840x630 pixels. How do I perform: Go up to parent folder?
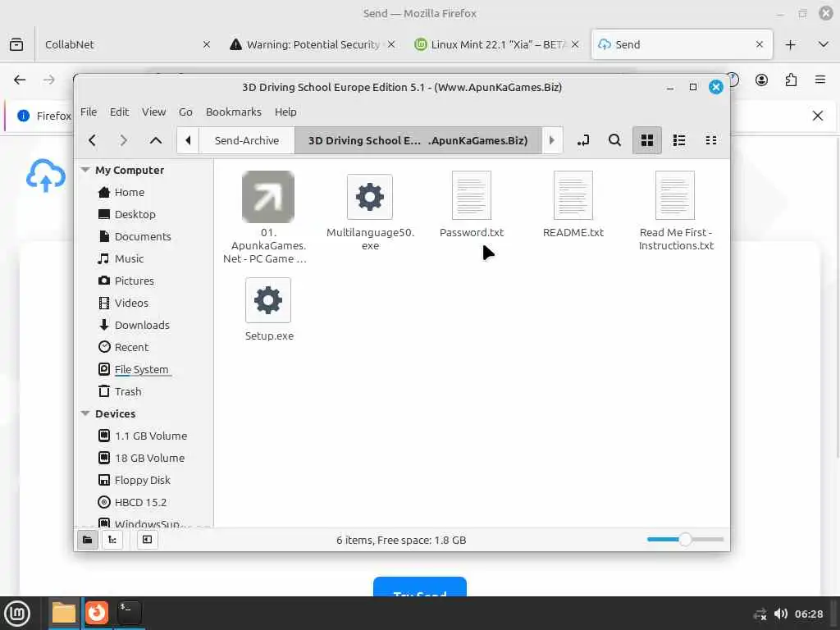156,140
